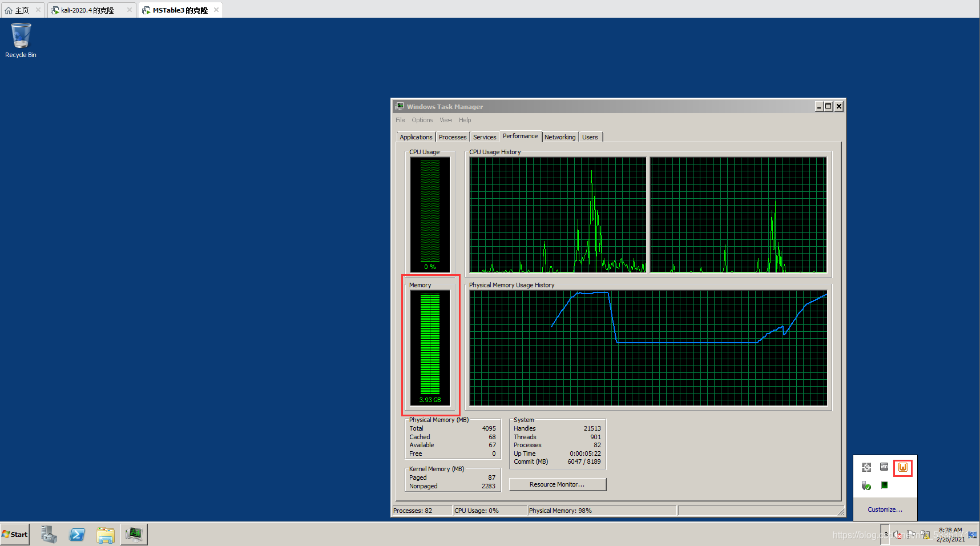Viewport: 980px width, 546px height.
Task: Click the CPU Usage meter showing 0 %
Action: tap(430, 215)
